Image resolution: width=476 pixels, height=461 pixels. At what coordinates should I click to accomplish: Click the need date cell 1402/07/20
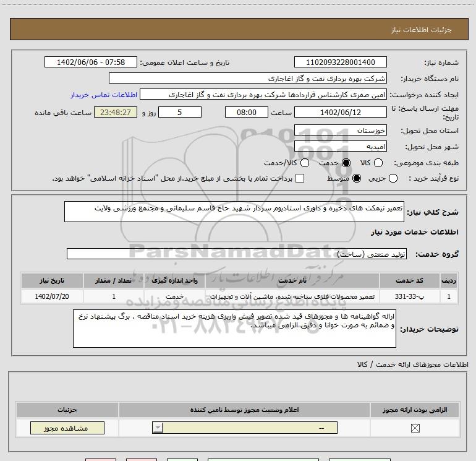click(x=52, y=296)
